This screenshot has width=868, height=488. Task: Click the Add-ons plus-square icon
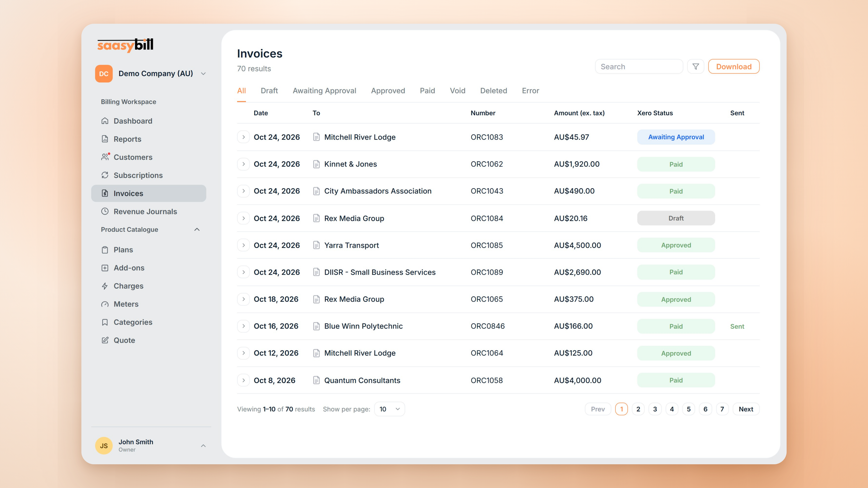tap(105, 268)
